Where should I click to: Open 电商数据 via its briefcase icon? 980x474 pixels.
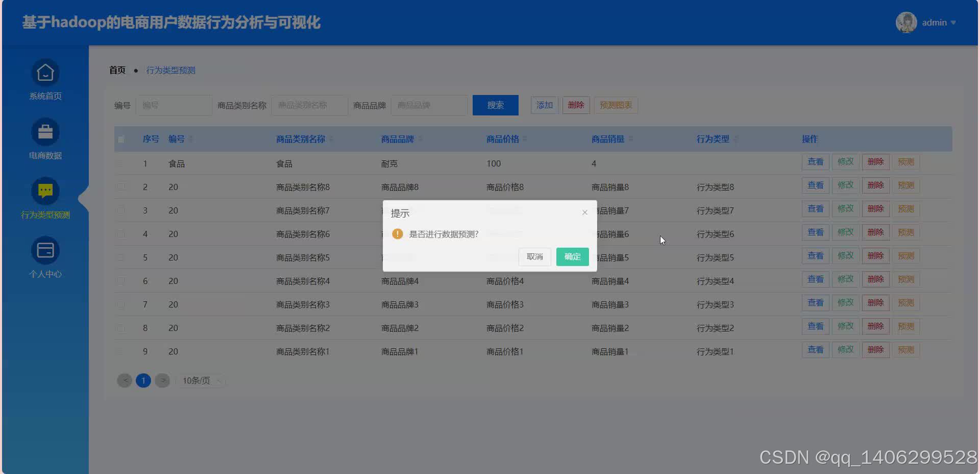pyautogui.click(x=45, y=132)
